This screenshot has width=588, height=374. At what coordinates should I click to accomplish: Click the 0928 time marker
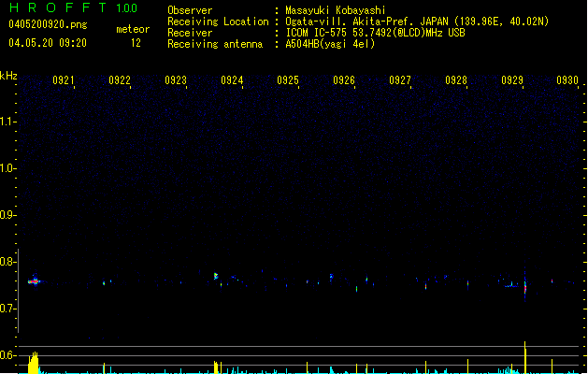456,80
